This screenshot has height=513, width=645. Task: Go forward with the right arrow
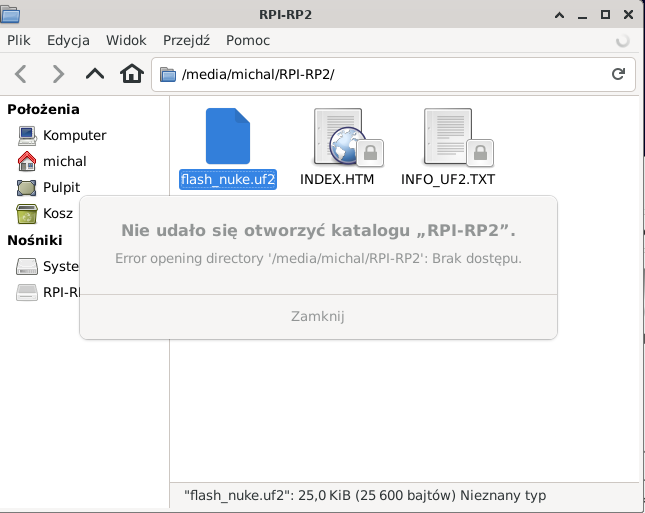tap(58, 74)
